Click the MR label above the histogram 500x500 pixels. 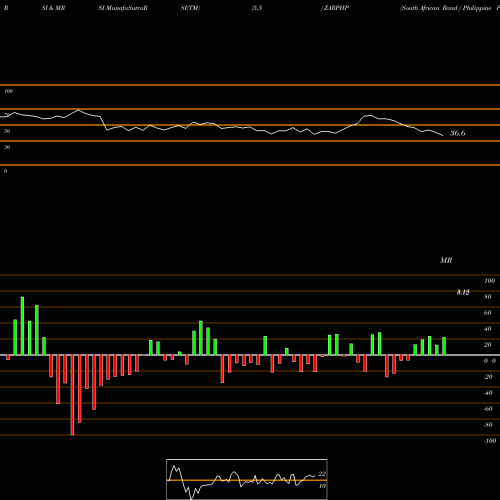click(446, 260)
